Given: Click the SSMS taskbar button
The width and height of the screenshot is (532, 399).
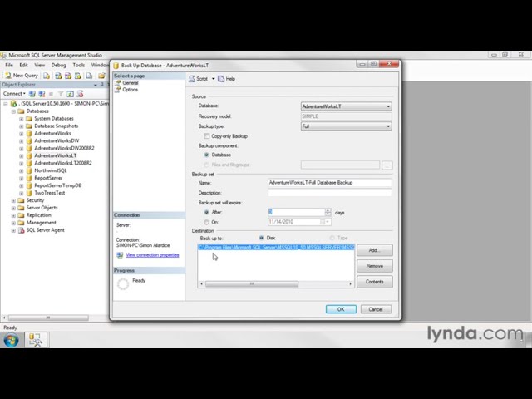Looking at the screenshot, I should (36, 340).
